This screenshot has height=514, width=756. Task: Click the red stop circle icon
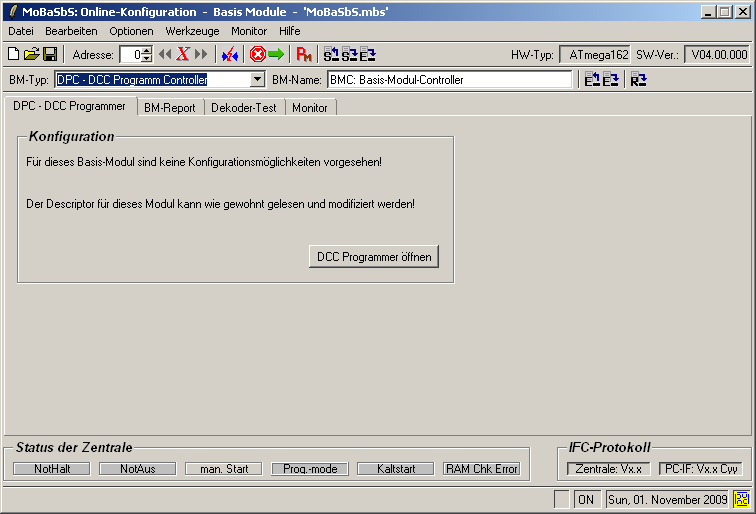(257, 54)
